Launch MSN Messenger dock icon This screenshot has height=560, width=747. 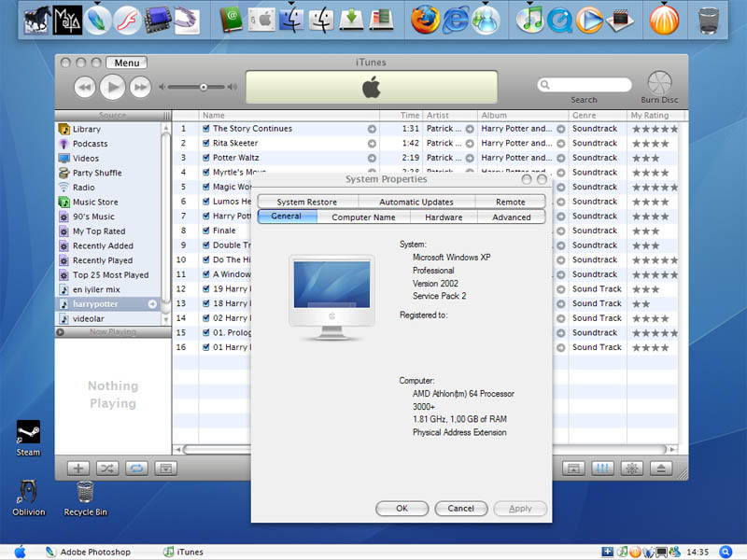click(486, 20)
